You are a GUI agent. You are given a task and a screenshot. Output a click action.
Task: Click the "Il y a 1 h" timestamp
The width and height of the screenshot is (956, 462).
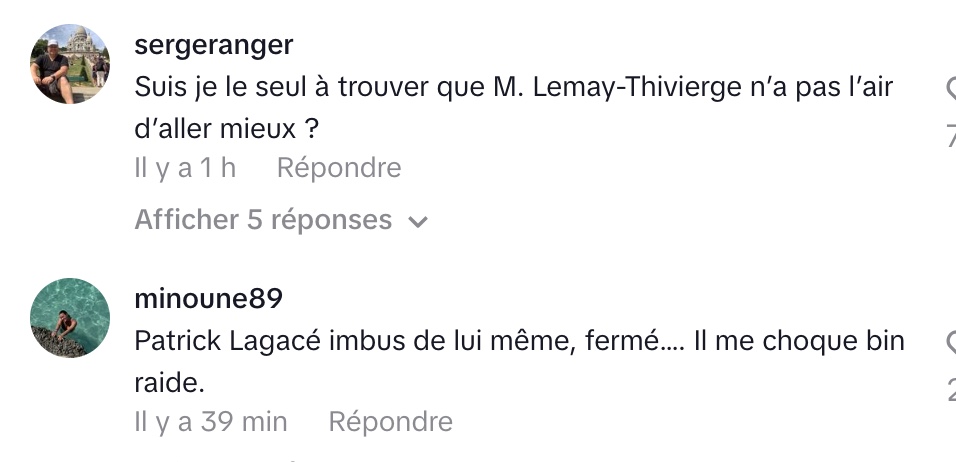coord(185,168)
